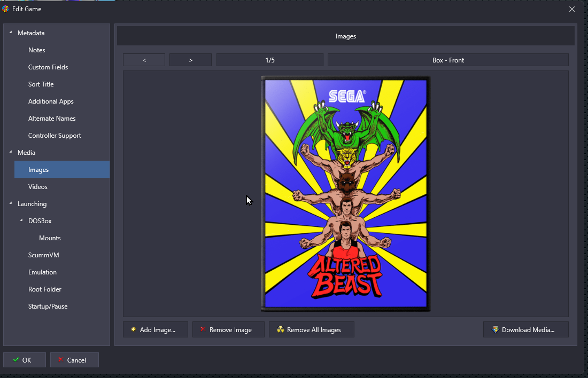The height and width of the screenshot is (378, 588).
Task: Click the radiation Remove All Images icon
Action: pyautogui.click(x=280, y=329)
